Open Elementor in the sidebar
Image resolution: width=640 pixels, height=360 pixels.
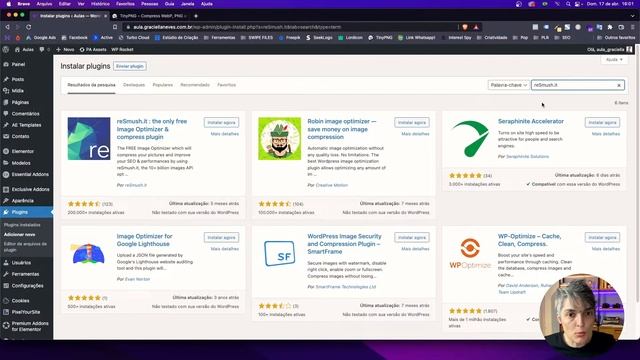[x=22, y=151]
